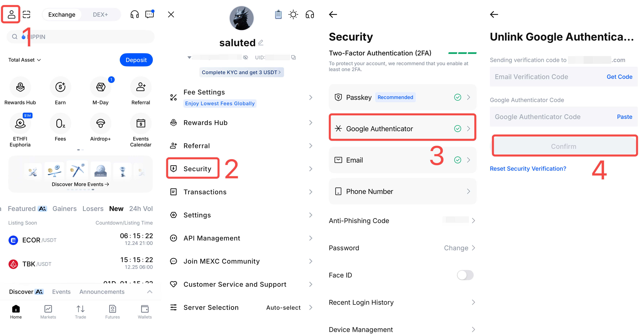Viewport: 644px width, 334px height.
Task: Go to the Wallets bottom tab
Action: tap(145, 311)
